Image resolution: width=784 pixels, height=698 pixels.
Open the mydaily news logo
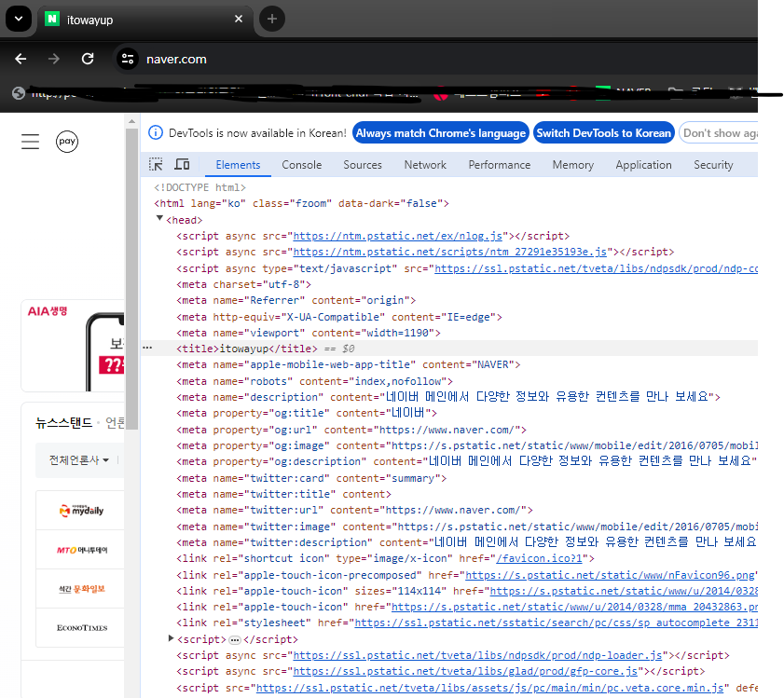coord(81,510)
